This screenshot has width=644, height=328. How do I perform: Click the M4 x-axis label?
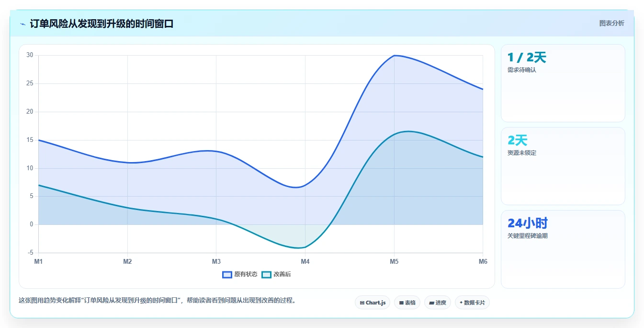coord(305,261)
